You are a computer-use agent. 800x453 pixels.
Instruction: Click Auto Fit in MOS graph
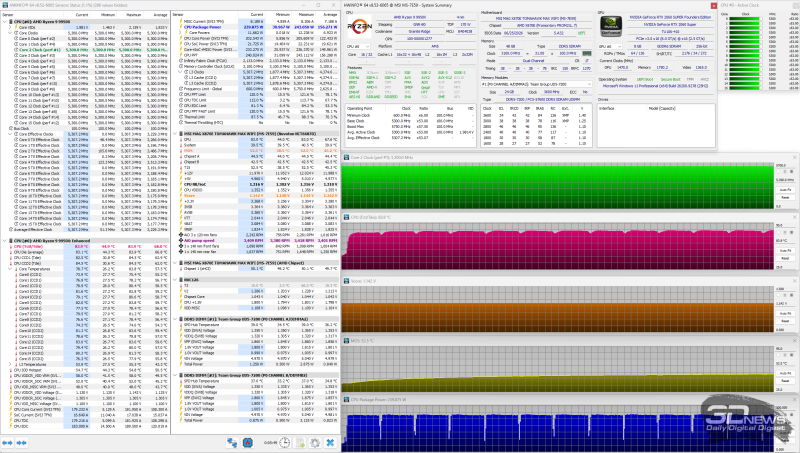(785, 373)
